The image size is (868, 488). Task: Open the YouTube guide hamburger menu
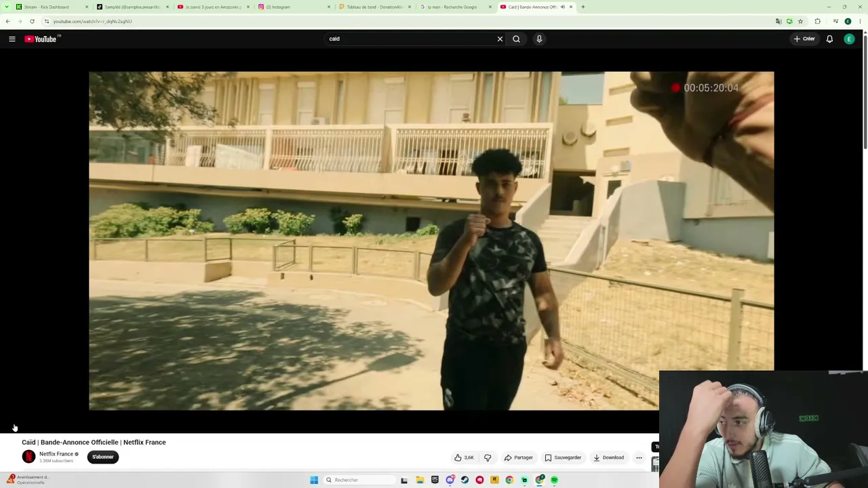(12, 39)
